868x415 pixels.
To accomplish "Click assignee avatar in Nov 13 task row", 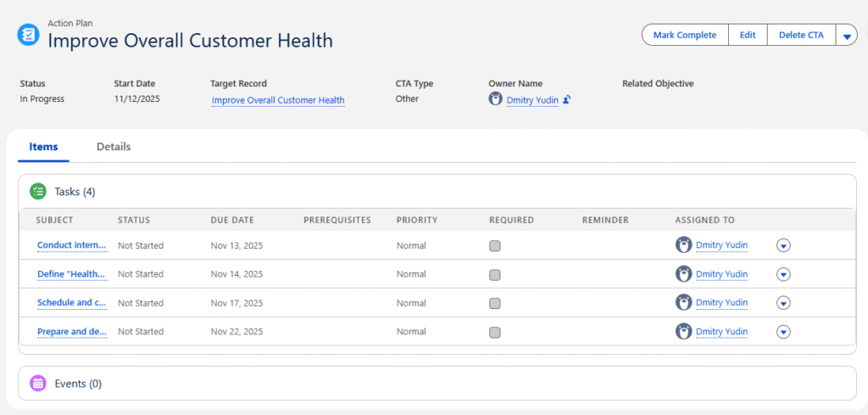I will coord(683,245).
